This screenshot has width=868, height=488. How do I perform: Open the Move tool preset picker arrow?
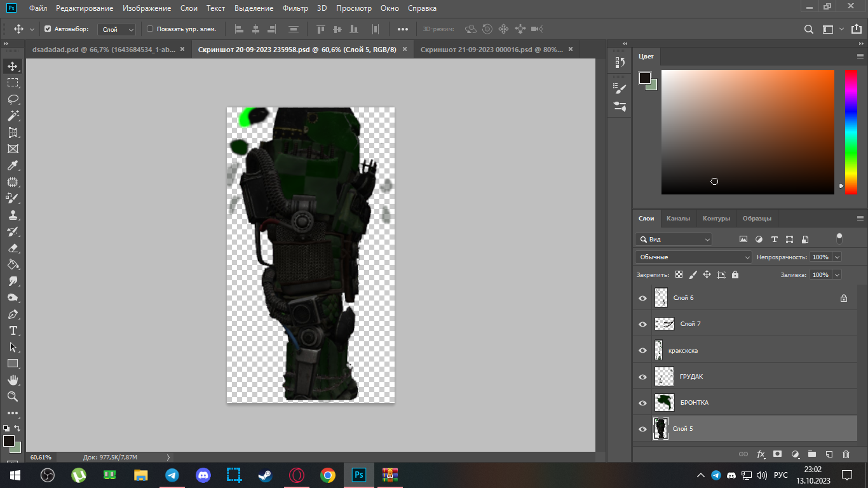pyautogui.click(x=32, y=29)
